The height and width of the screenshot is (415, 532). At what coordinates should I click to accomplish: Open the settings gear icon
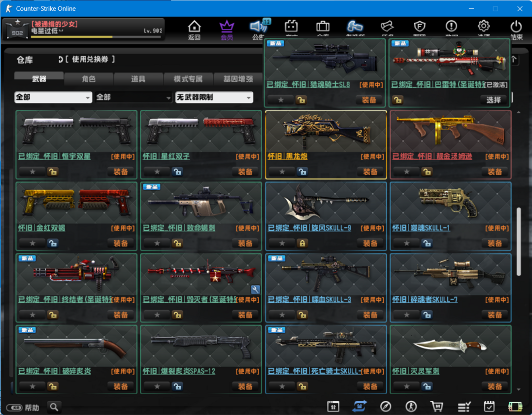click(x=484, y=26)
